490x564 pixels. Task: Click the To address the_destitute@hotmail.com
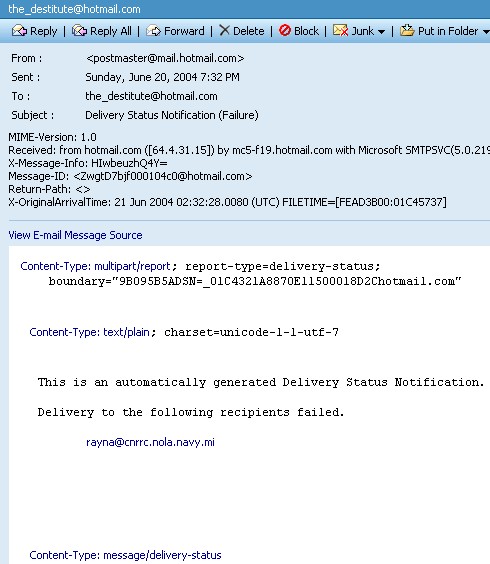tap(151, 96)
